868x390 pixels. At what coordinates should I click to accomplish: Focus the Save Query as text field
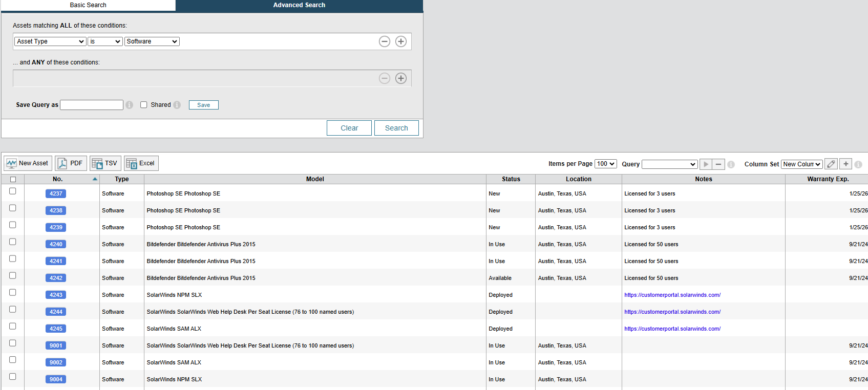point(92,105)
